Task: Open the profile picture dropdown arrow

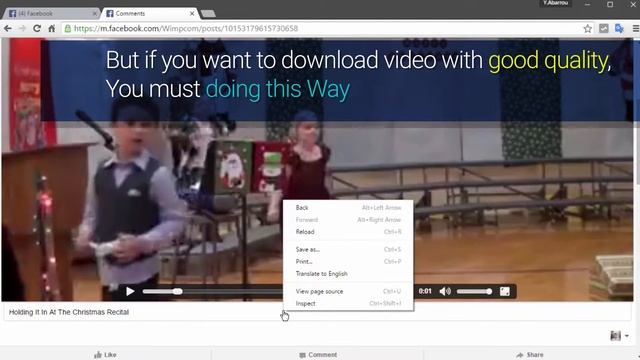Action: [627, 336]
